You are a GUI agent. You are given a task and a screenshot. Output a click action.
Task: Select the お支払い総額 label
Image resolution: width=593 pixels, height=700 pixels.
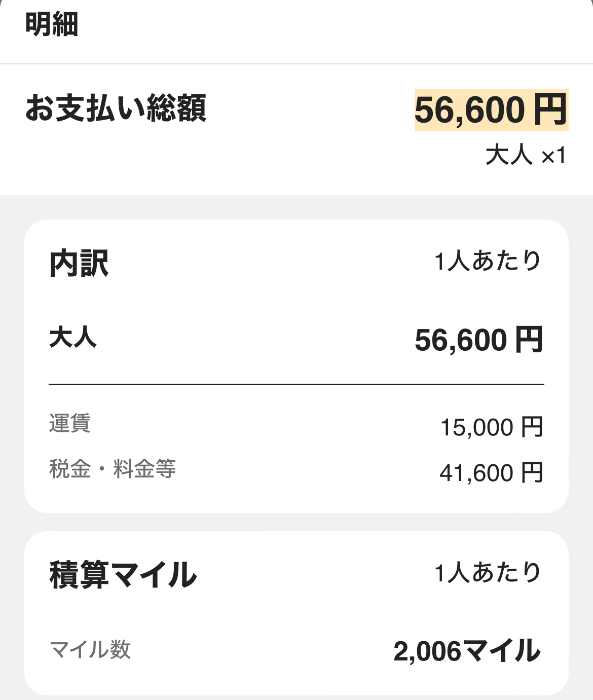point(116,108)
